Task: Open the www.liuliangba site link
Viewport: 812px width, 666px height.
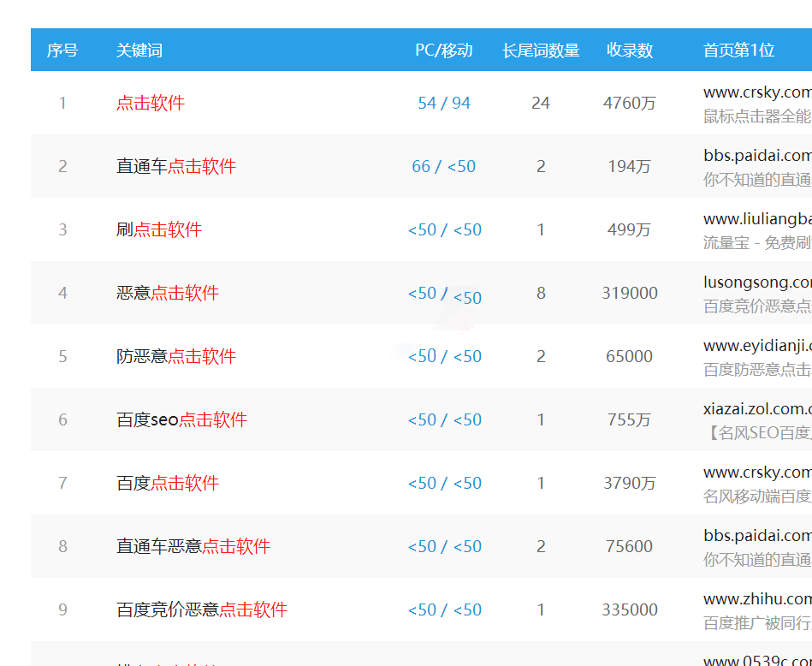Action: pos(757,218)
